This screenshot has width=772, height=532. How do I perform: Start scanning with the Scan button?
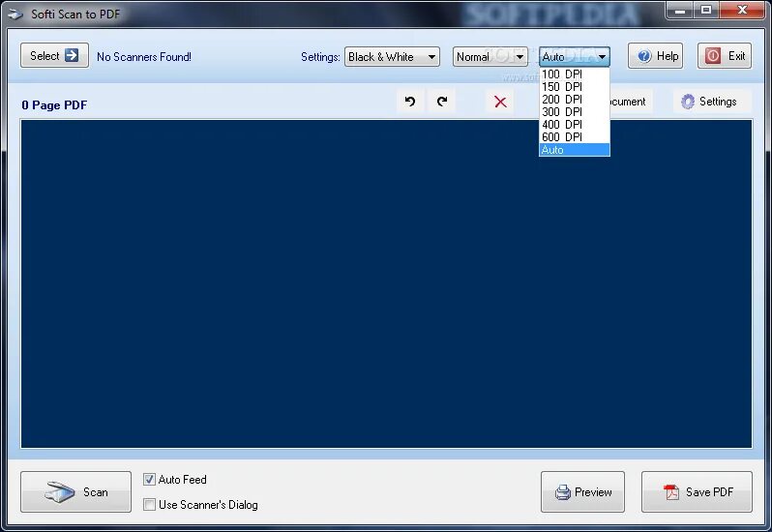tap(75, 491)
